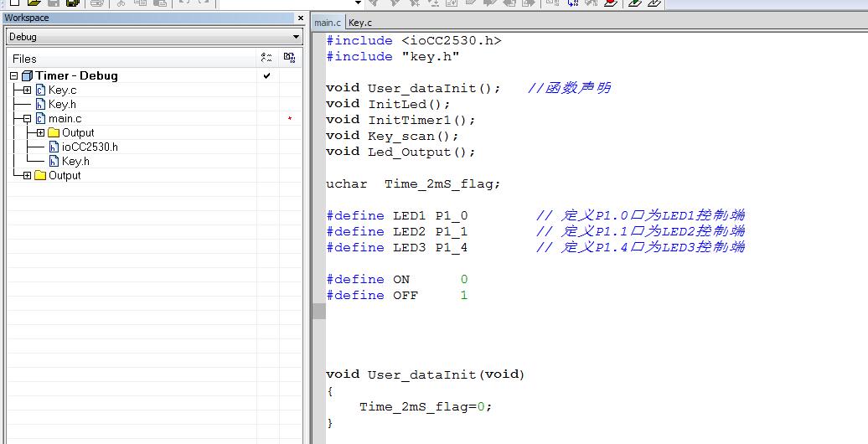Click the Key.c source file icon
This screenshot has width=868, height=444.
pyautogui.click(x=40, y=90)
